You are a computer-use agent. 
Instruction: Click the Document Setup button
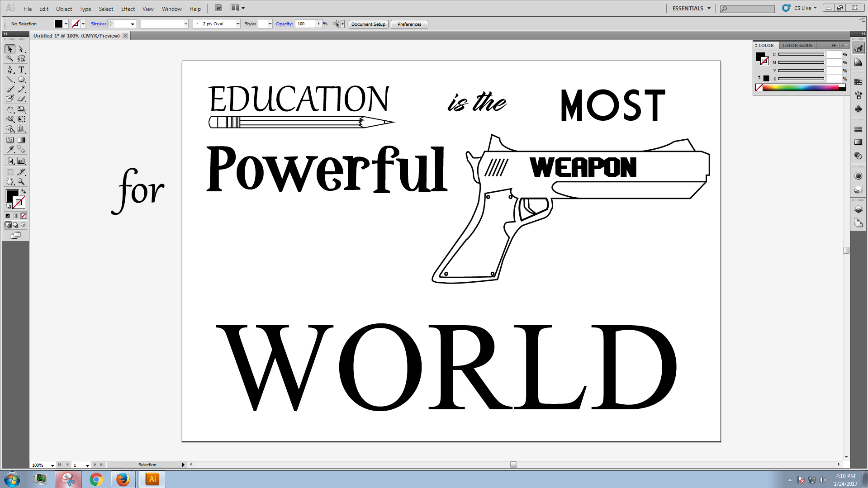click(368, 24)
